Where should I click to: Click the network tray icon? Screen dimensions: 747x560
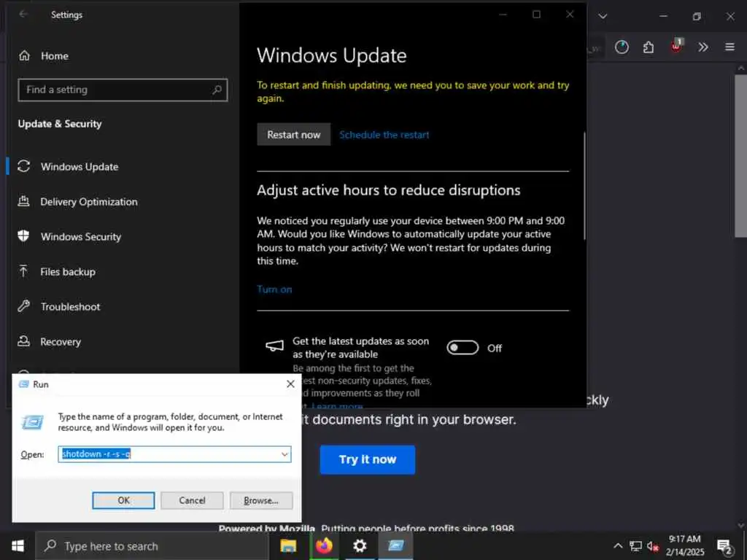635,546
